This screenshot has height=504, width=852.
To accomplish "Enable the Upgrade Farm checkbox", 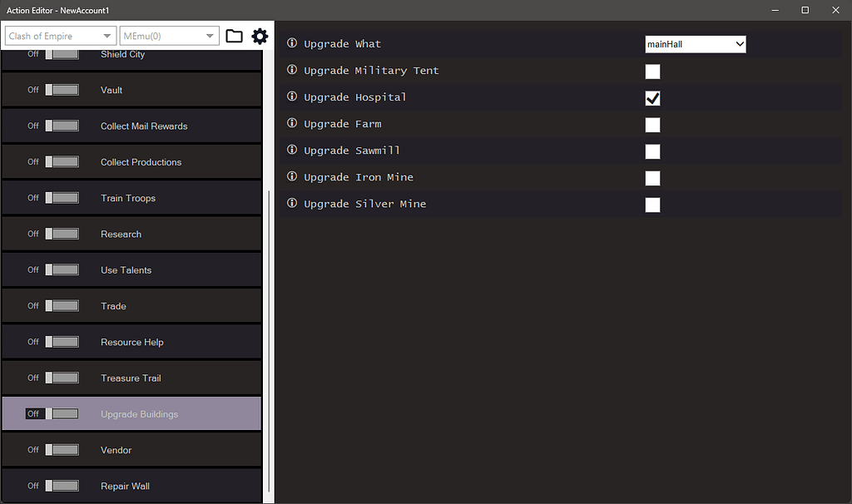I will pos(652,125).
